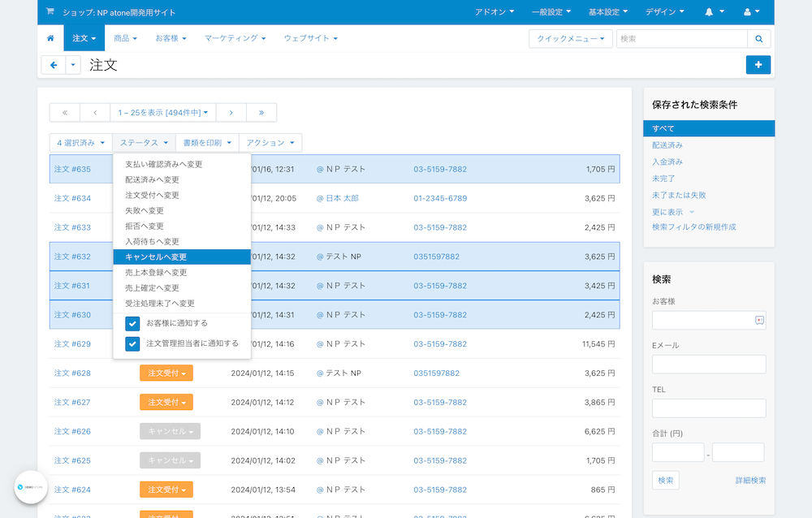Click the customer picker icon in search field
812x518 pixels.
tap(759, 321)
